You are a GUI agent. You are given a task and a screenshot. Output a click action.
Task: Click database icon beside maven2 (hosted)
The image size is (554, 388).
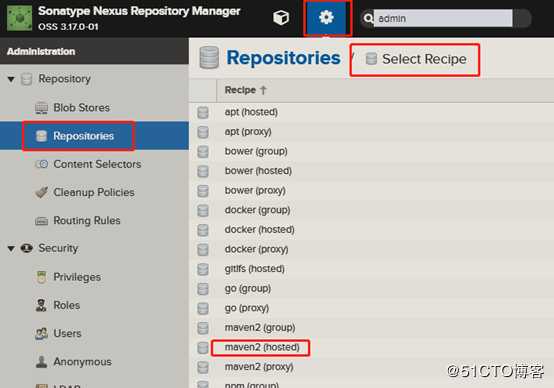[203, 348]
